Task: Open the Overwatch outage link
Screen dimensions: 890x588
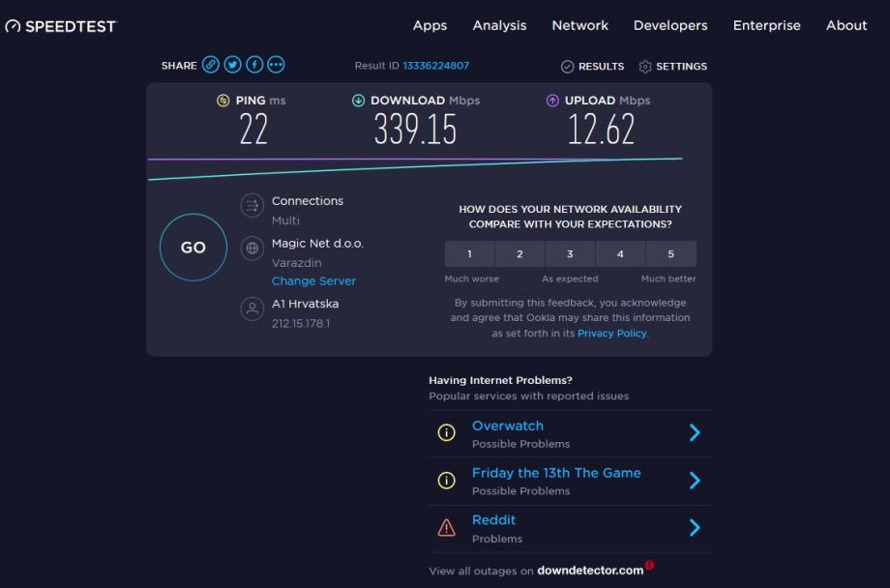Action: click(x=508, y=426)
